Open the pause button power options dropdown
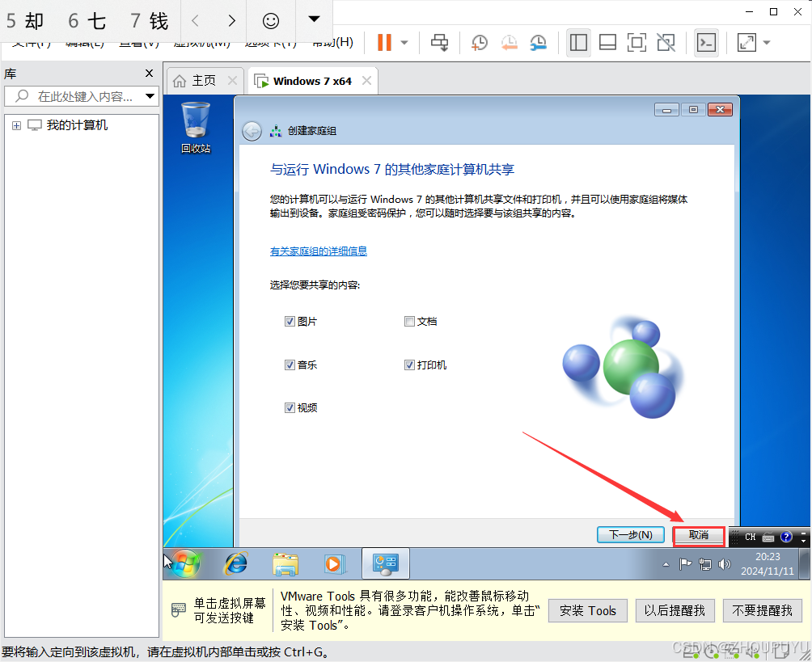Viewport: 812px width, 662px height. 404,43
